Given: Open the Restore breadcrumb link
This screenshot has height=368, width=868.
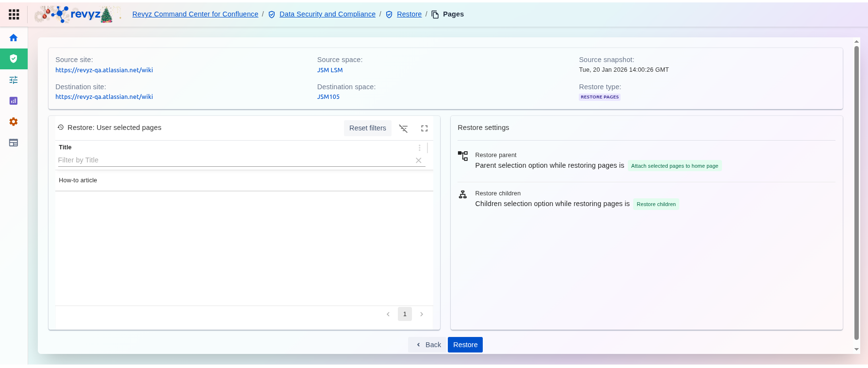Looking at the screenshot, I should [409, 15].
